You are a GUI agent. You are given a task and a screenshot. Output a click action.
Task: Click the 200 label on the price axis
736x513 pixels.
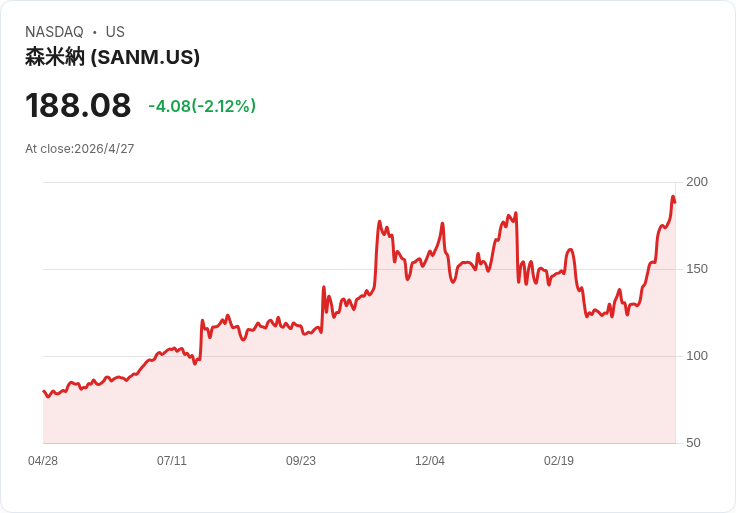[697, 182]
